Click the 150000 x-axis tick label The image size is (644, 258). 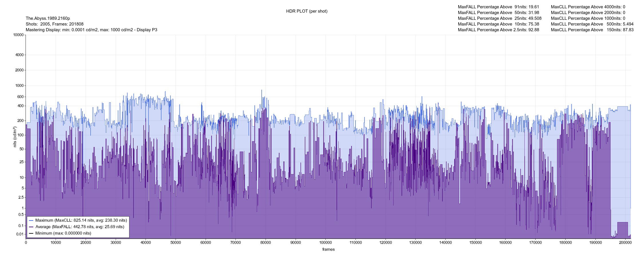coord(475,243)
